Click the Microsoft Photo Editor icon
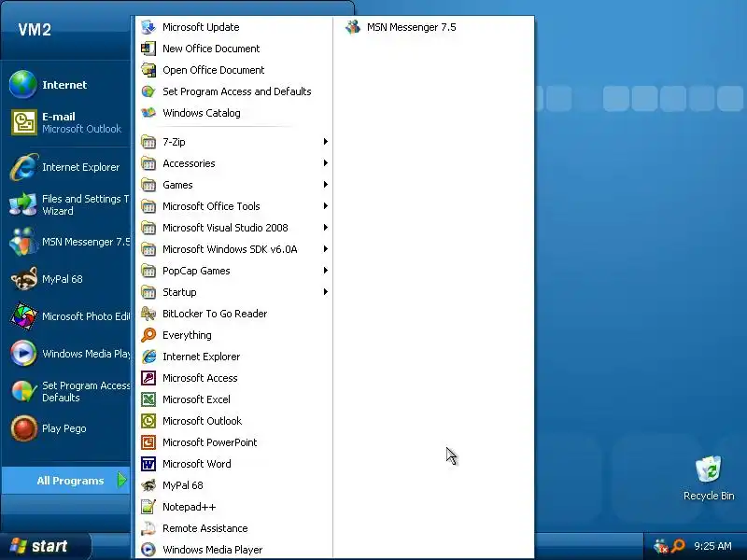747x560 pixels. click(23, 316)
